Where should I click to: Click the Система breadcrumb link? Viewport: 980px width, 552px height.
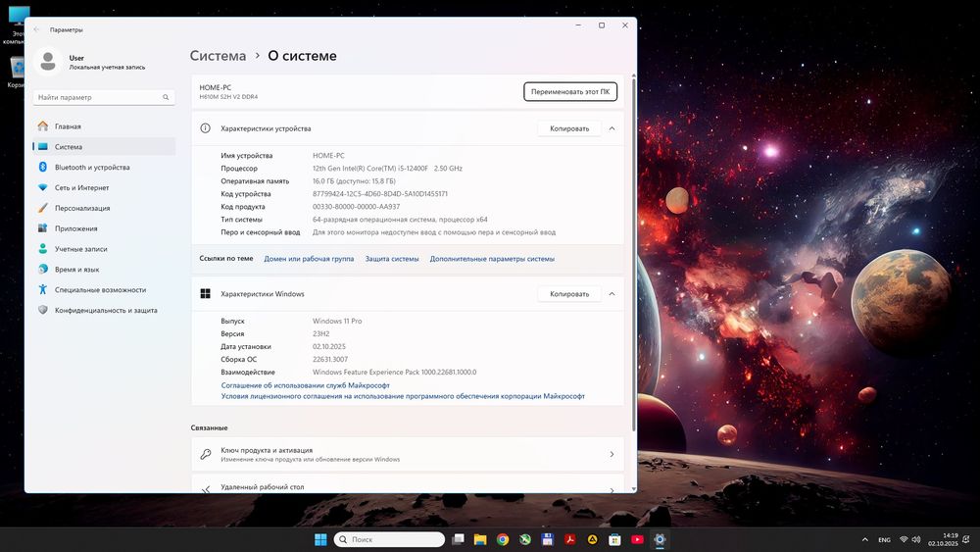pos(218,56)
